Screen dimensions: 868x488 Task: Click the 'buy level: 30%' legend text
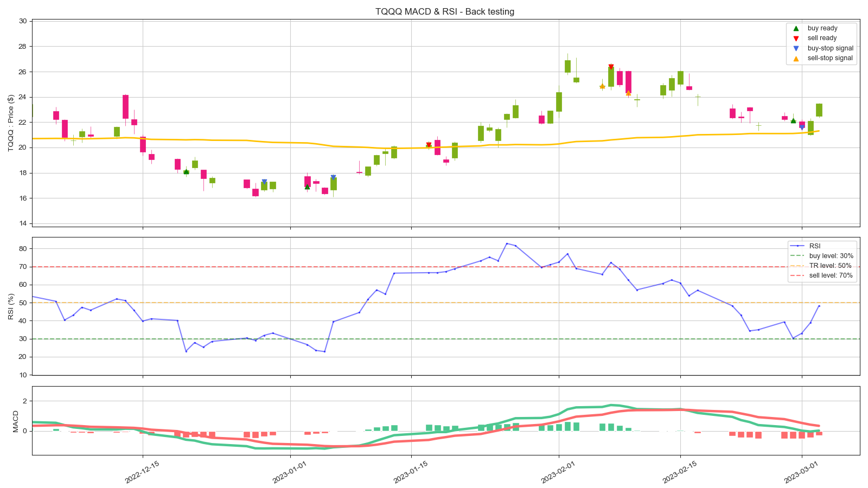pyautogui.click(x=831, y=256)
